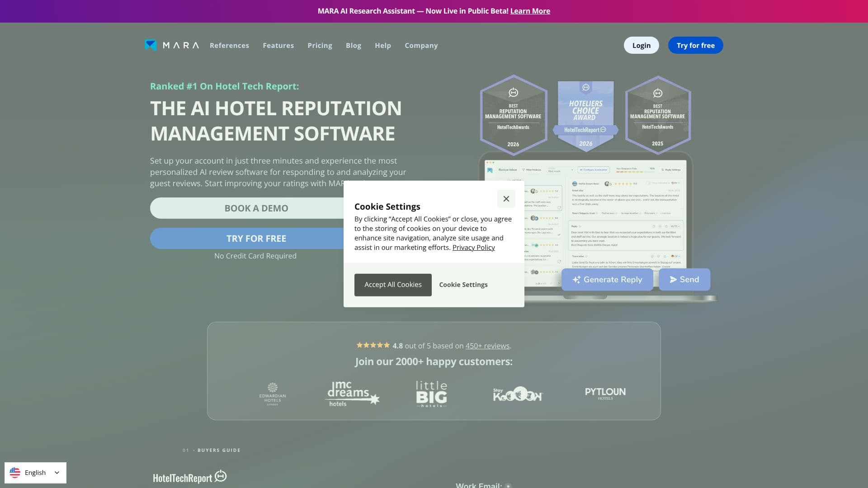Open the Features menu
Image resolution: width=868 pixels, height=488 pixels.
pos(278,45)
